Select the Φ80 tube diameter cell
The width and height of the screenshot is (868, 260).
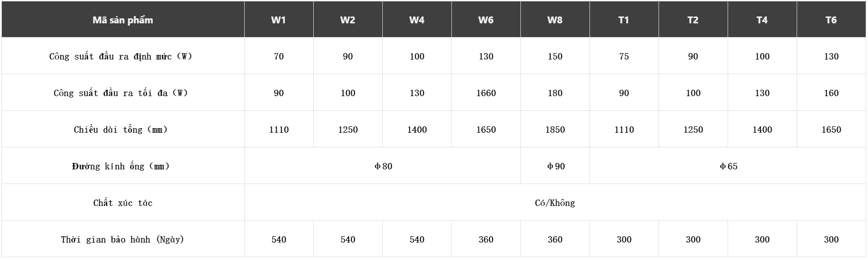[383, 166]
